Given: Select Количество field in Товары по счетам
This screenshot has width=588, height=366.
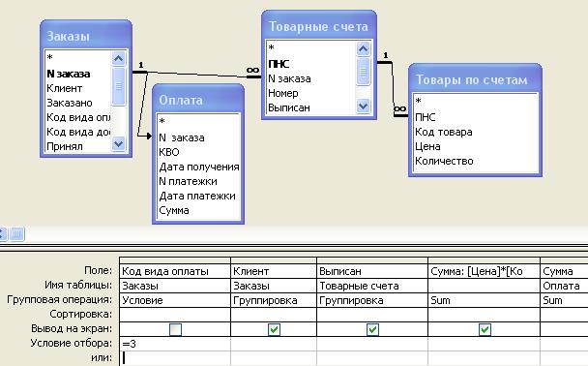Looking at the screenshot, I should click(444, 161).
